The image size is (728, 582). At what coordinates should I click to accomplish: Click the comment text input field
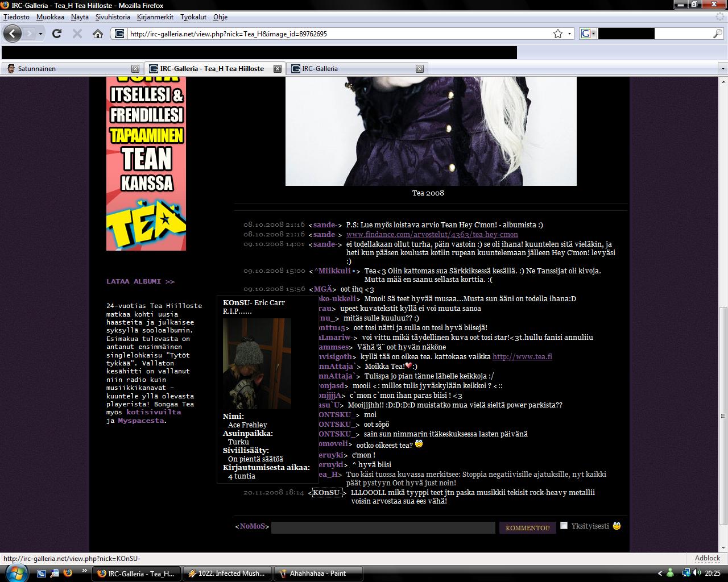383,527
